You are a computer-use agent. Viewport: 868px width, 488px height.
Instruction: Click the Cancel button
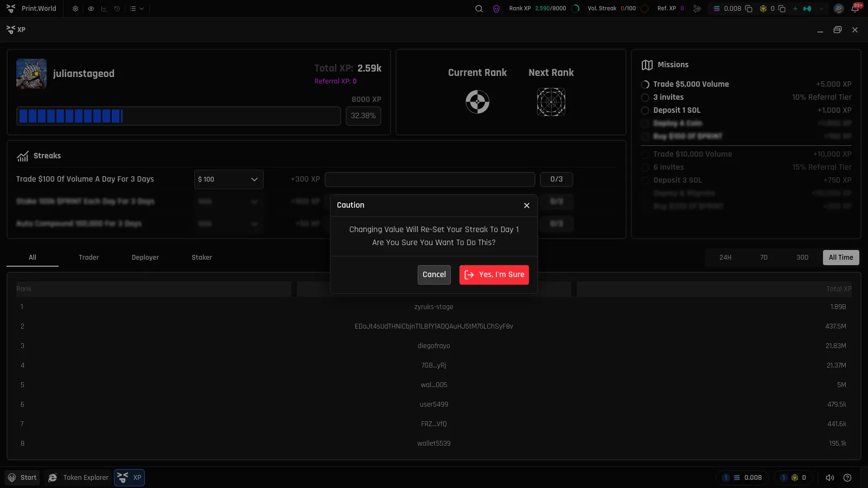click(434, 275)
